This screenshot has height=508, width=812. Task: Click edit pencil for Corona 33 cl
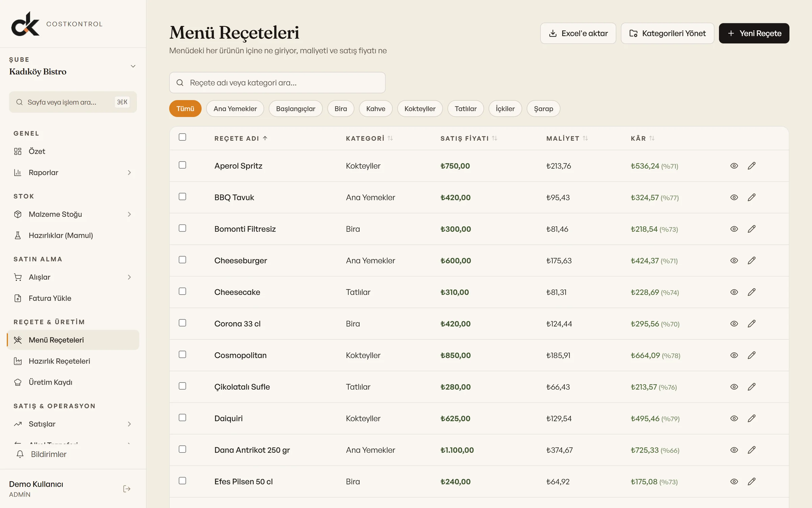751,324
